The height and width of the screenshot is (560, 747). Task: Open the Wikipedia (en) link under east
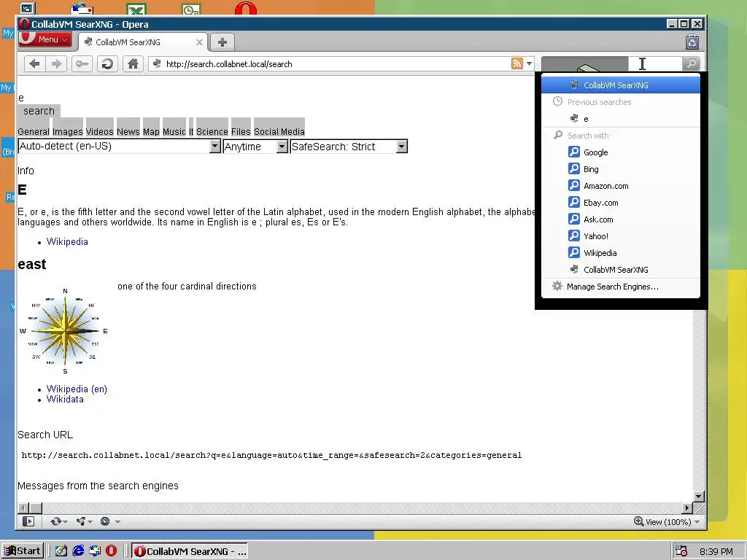77,389
